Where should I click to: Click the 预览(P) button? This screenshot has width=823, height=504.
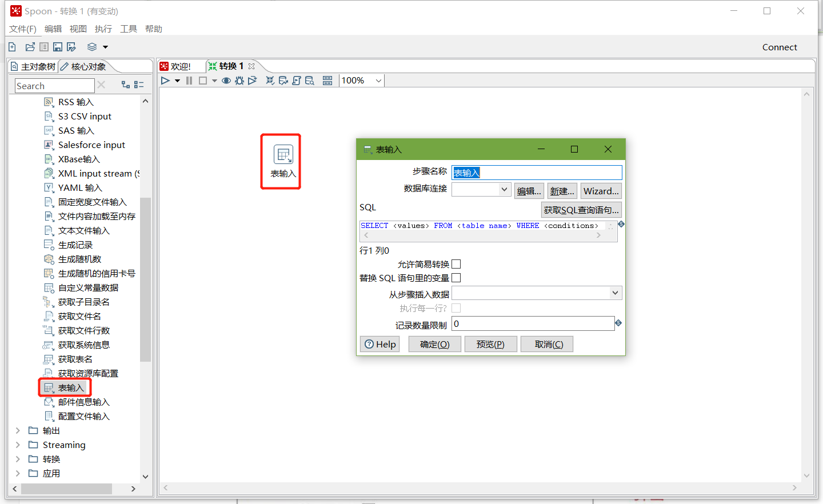(491, 344)
